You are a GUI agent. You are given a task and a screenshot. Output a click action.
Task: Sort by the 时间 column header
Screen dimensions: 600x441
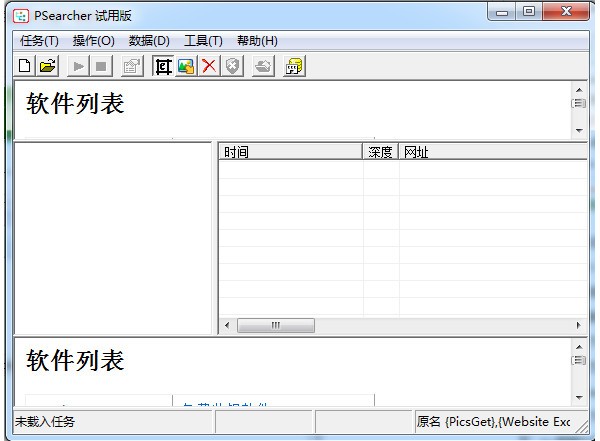click(x=291, y=152)
